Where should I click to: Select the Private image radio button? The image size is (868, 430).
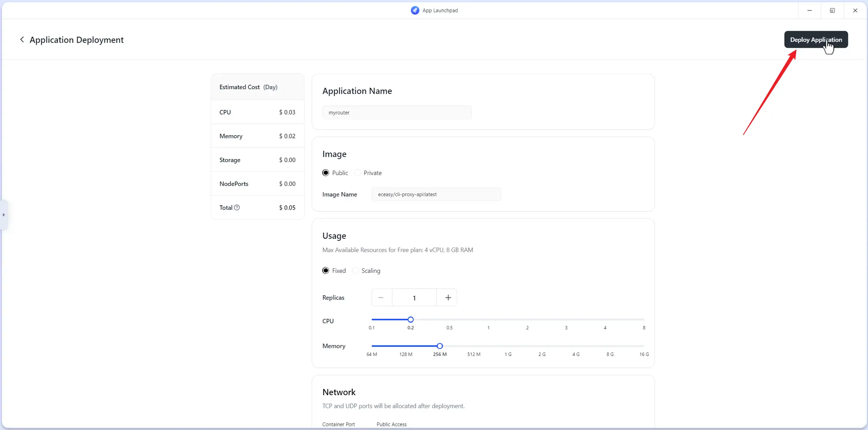coord(357,173)
